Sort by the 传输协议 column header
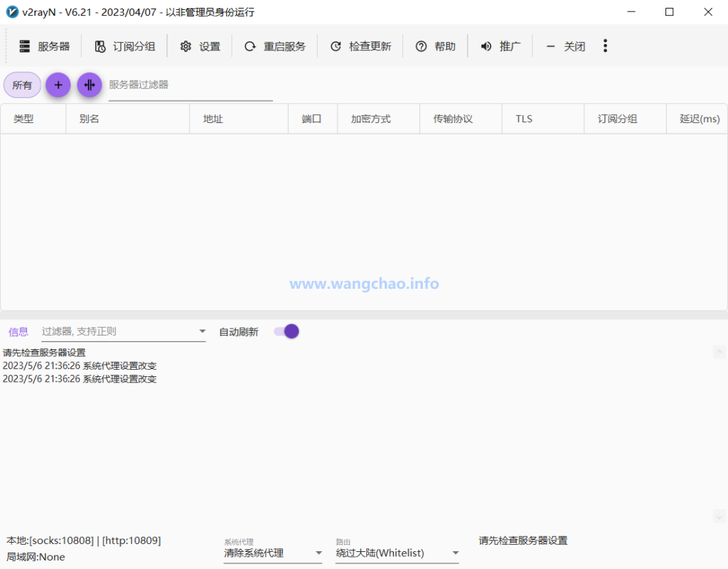 [x=461, y=119]
